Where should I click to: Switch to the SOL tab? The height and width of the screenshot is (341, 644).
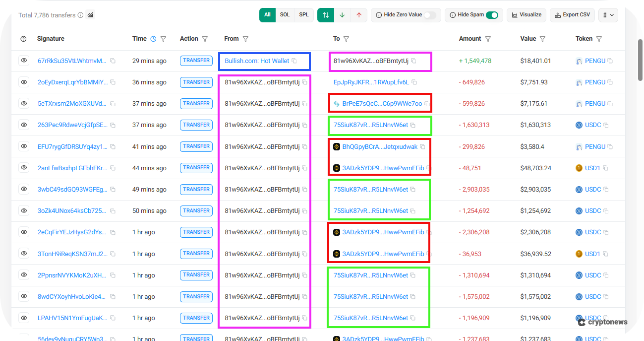click(x=285, y=15)
